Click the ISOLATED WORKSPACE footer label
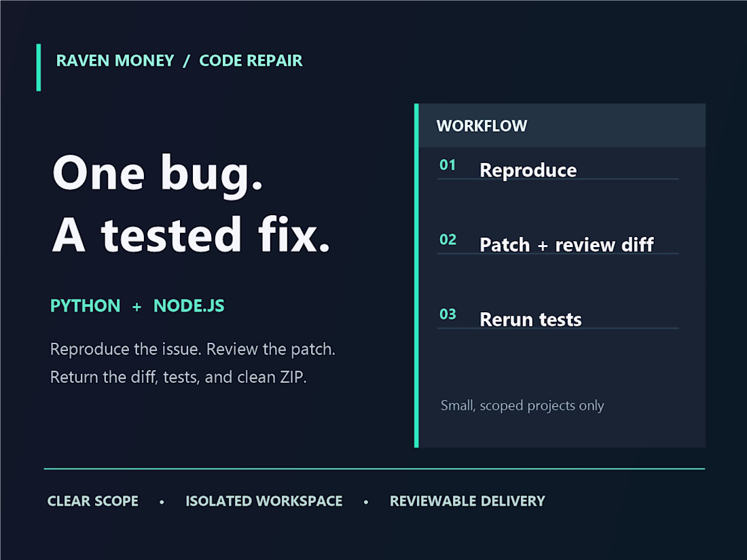 [264, 501]
